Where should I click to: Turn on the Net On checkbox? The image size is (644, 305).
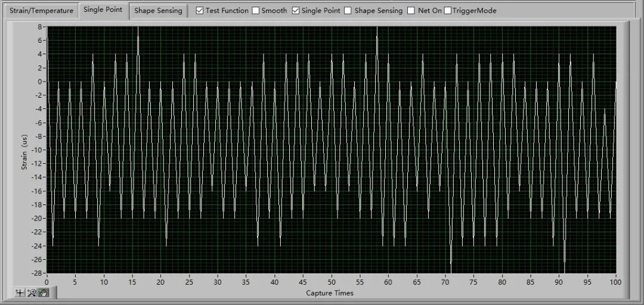(x=411, y=11)
